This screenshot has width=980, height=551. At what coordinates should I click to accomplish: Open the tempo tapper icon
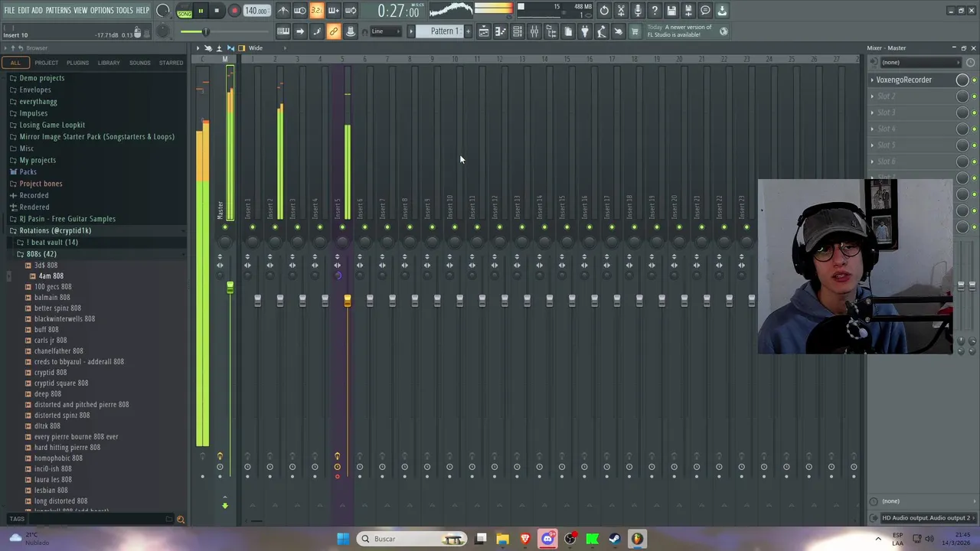[x=602, y=31]
